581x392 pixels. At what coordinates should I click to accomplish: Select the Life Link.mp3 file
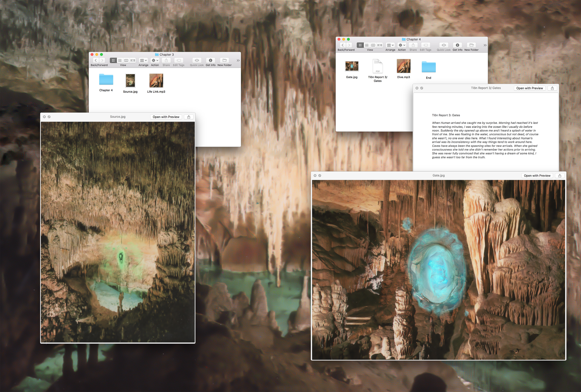pyautogui.click(x=156, y=80)
